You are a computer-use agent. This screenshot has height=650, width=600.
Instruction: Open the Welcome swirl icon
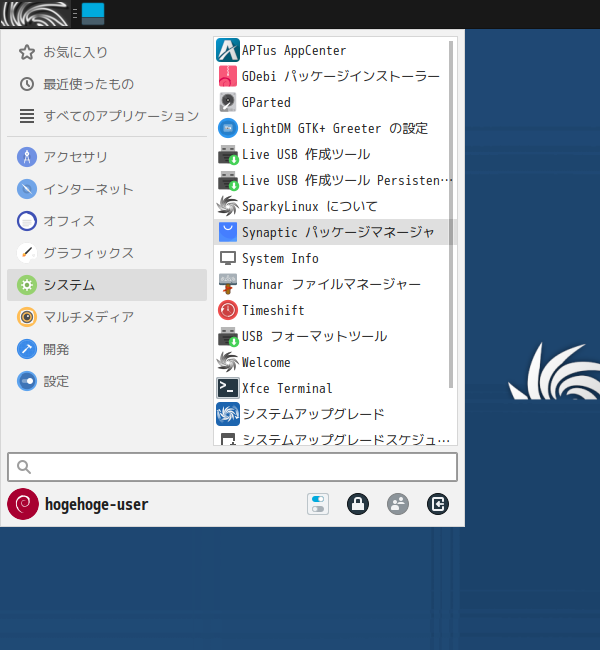pyautogui.click(x=228, y=362)
